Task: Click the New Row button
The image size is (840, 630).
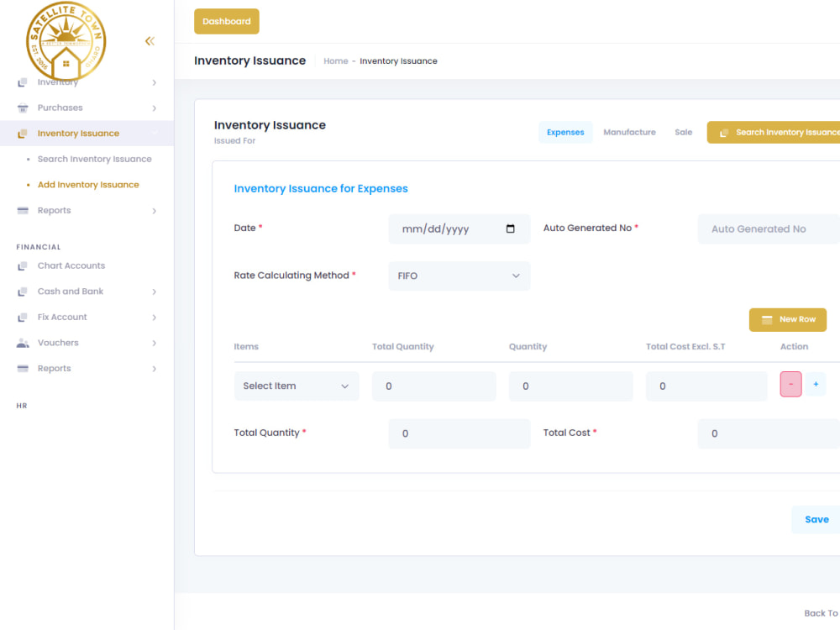Action: tap(788, 320)
